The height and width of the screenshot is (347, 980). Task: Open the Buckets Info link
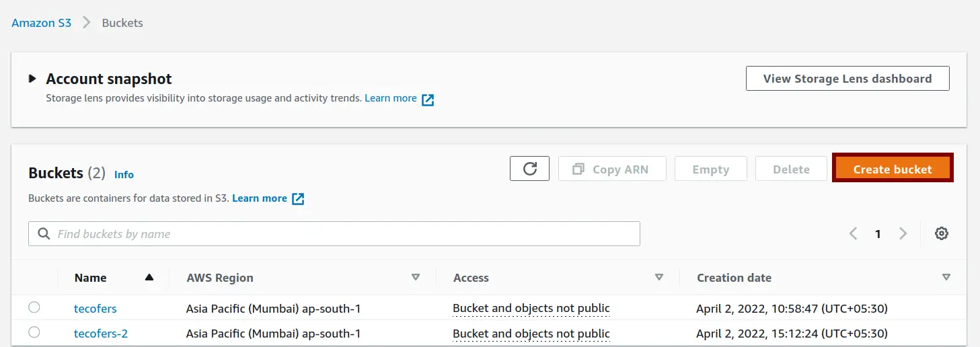(x=124, y=174)
